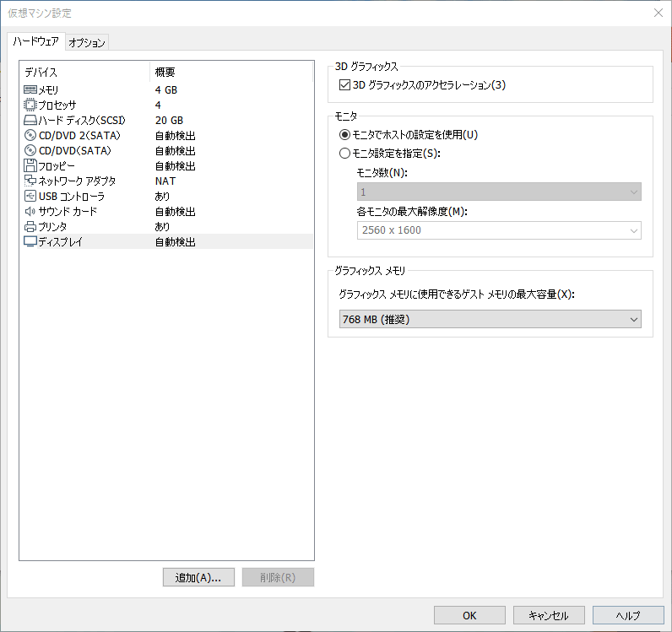Select the ハード ディスク(SCSI) name text
672x632 pixels.
tap(82, 121)
